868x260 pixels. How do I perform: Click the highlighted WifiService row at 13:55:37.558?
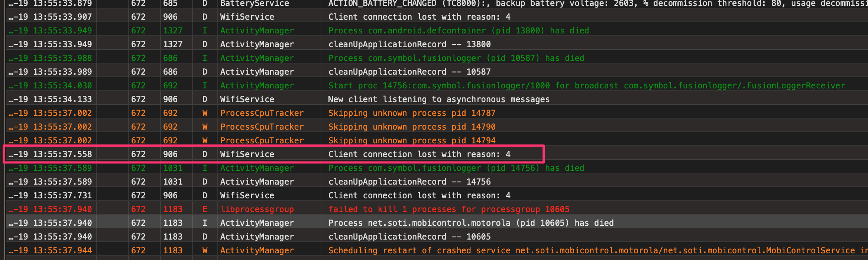[419, 155]
